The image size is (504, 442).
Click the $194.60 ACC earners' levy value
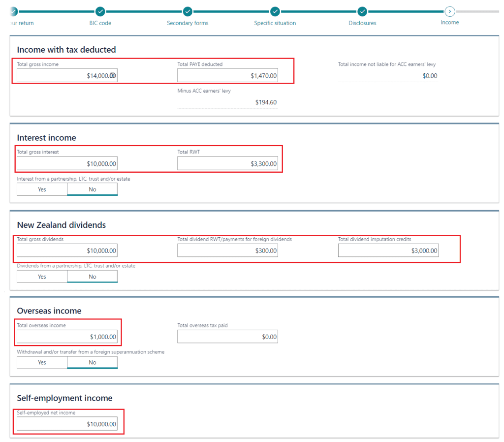(x=266, y=102)
